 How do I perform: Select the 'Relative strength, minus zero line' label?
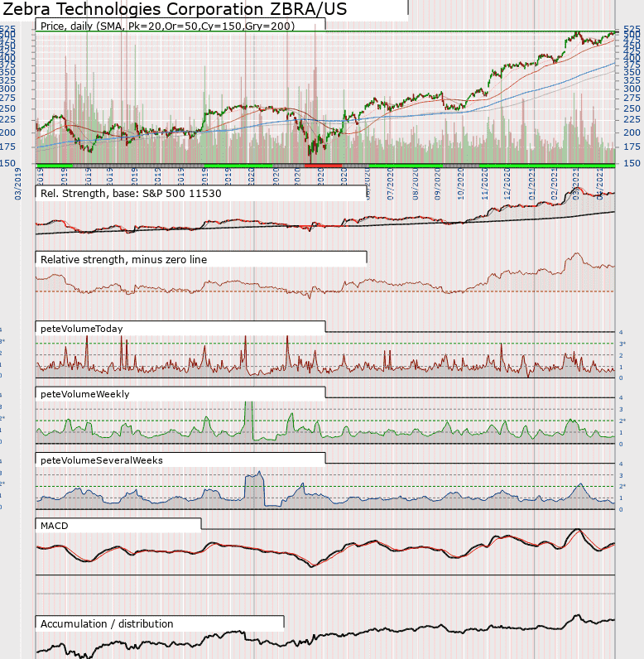tap(123, 260)
